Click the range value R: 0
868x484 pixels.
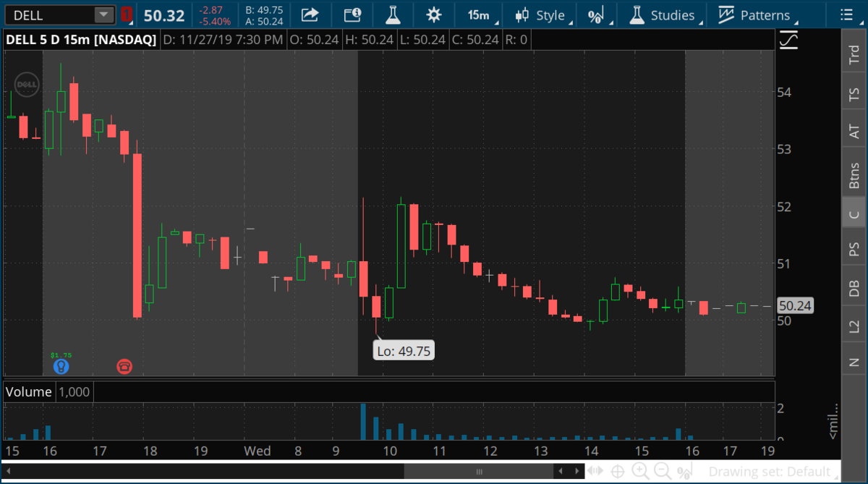[x=516, y=39]
